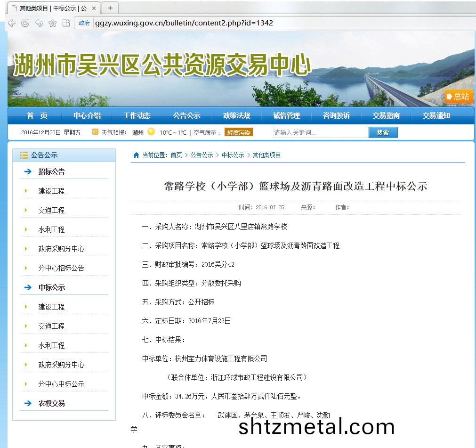The height and width of the screenshot is (448, 476).
Task: Click the home icon in the breadcrumb
Action: pos(136,155)
